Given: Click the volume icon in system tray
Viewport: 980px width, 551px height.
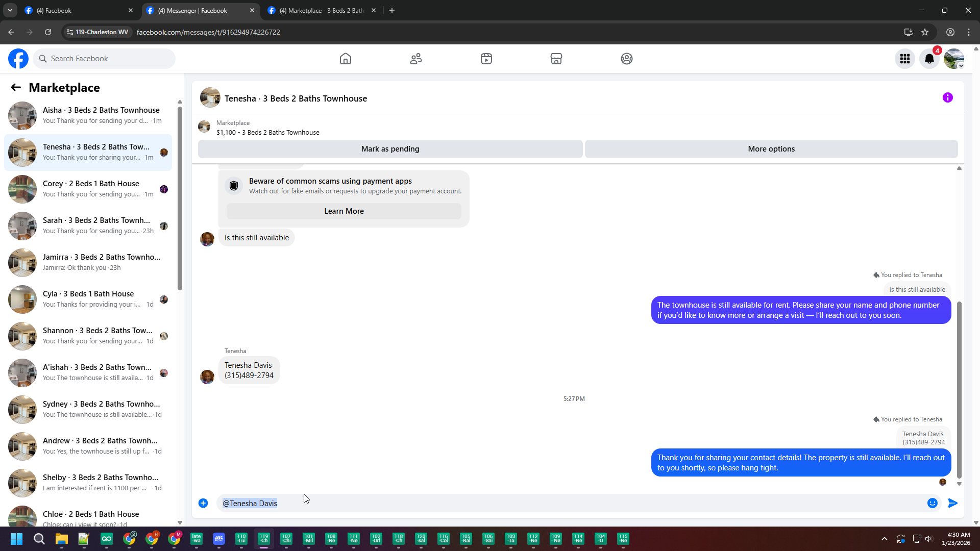Looking at the screenshot, I should [x=929, y=539].
